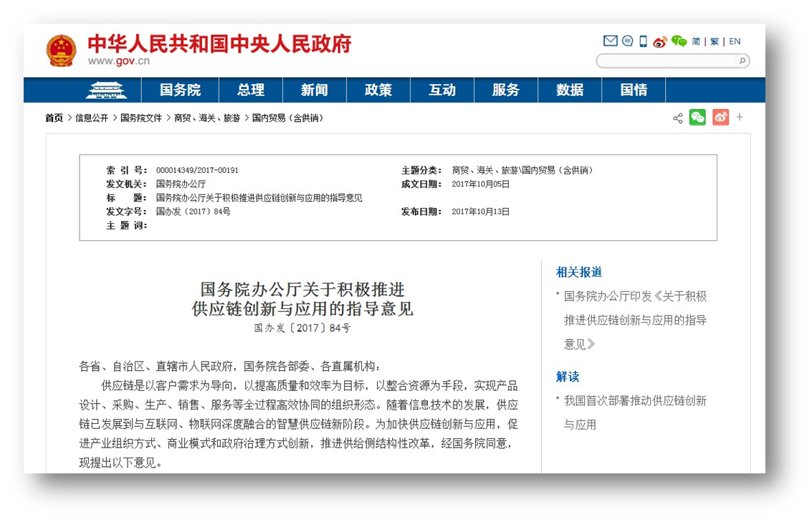
Task: Click the site title 中华人民共和国中央人民政府
Action: pyautogui.click(x=219, y=44)
